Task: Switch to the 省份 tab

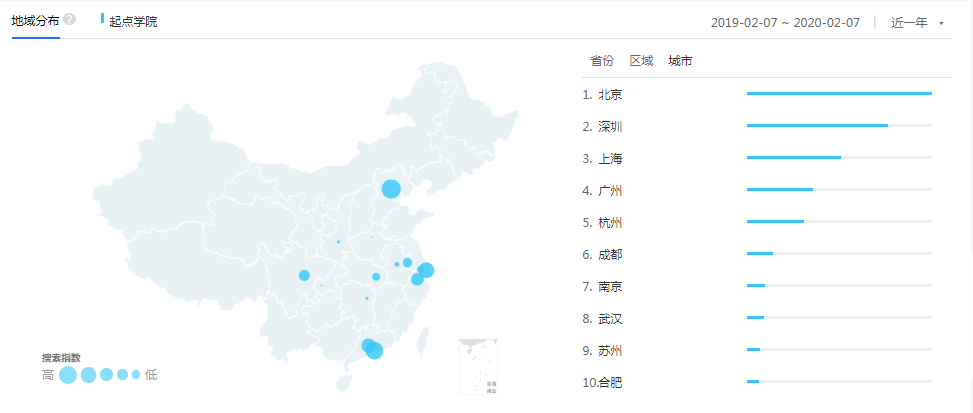Action: point(602,61)
